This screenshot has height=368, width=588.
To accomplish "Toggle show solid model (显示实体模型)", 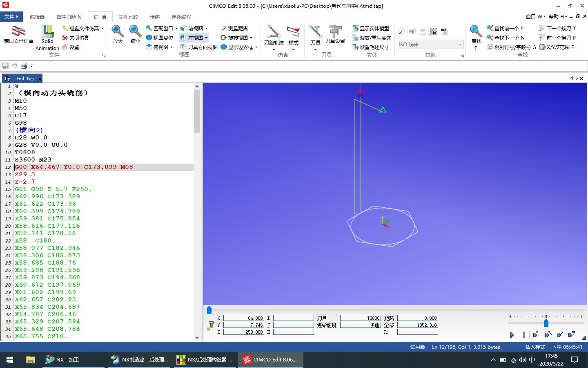I will [371, 28].
